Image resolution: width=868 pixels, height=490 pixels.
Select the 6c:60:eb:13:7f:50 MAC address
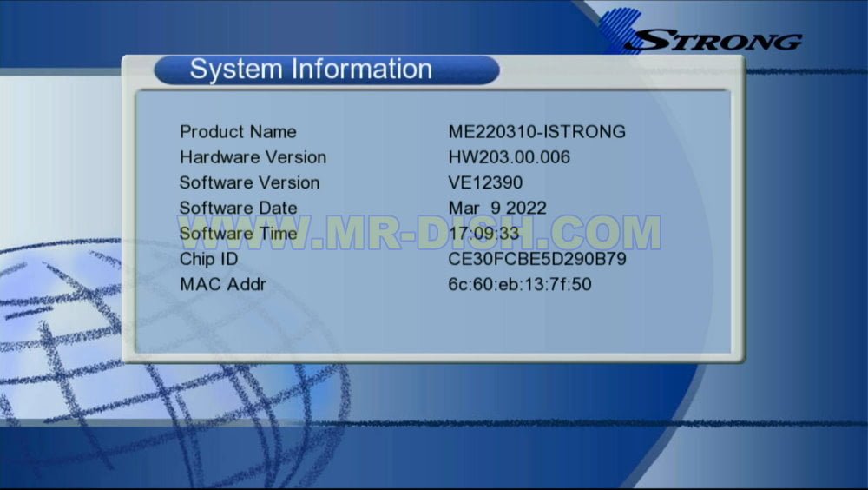coord(520,285)
